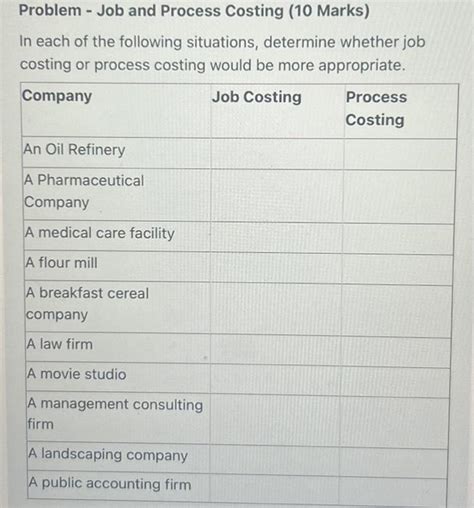Click the 'A law firm' row label
This screenshot has width=474, height=508.
click(x=59, y=344)
